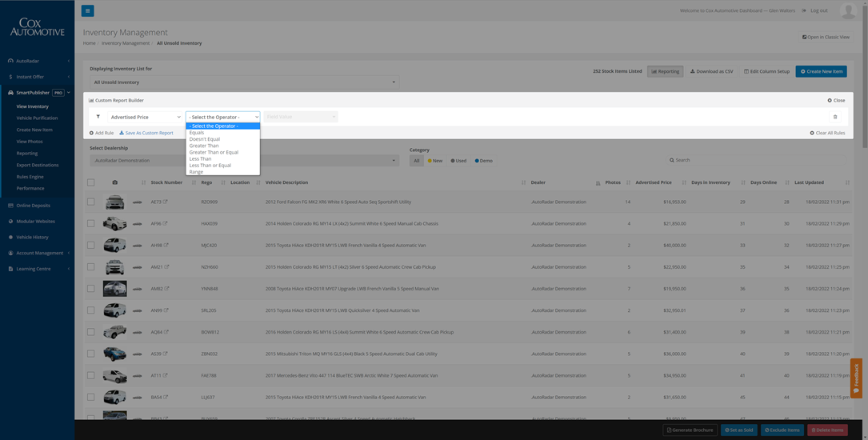The height and width of the screenshot is (440, 868).
Task: Choose Range operator option
Action: pyautogui.click(x=222, y=171)
